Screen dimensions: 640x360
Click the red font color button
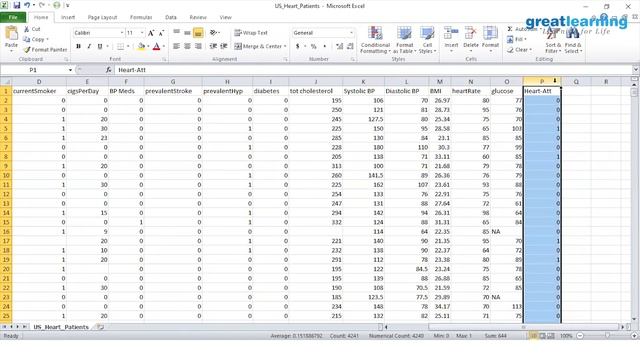156,46
